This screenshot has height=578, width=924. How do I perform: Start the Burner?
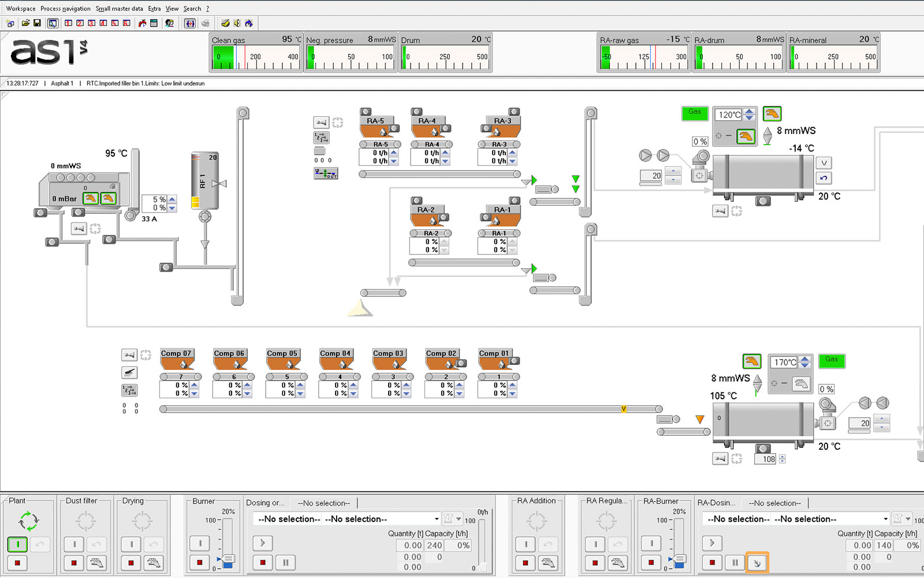(x=200, y=543)
